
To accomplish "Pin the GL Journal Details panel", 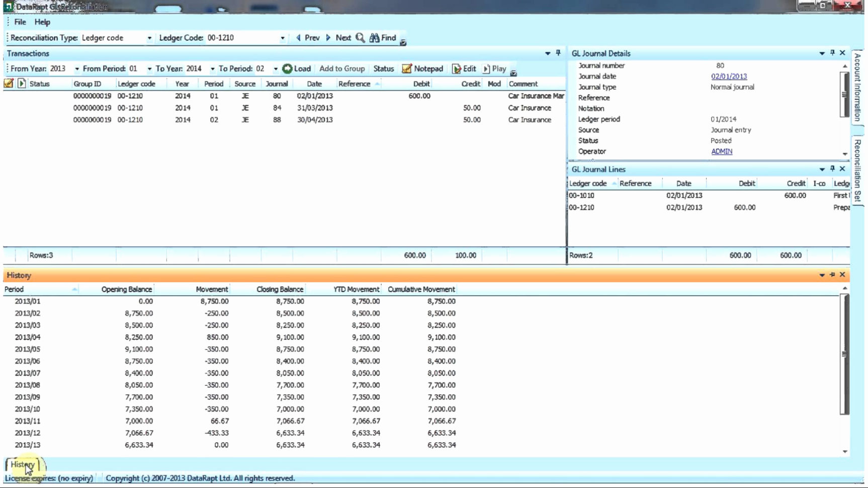I will click(x=832, y=53).
